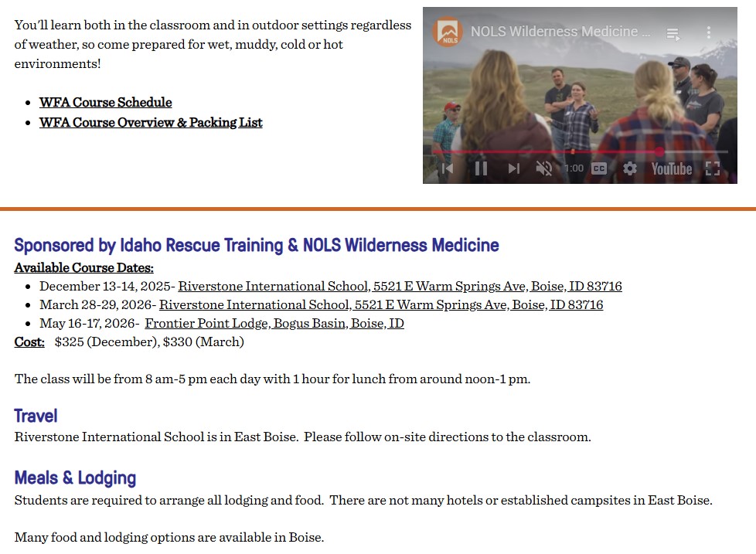Image resolution: width=756 pixels, height=554 pixels.
Task: Open WFA Course Schedule link
Action: click(105, 102)
